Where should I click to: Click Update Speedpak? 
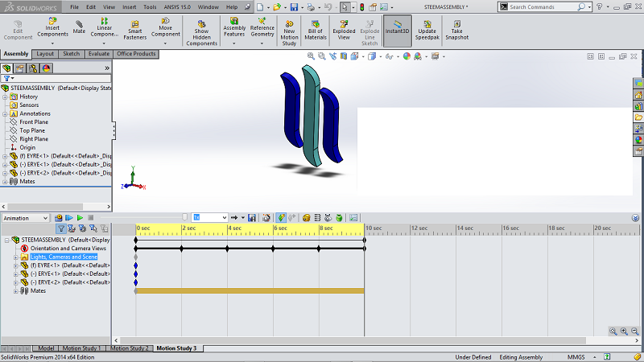[x=427, y=30]
